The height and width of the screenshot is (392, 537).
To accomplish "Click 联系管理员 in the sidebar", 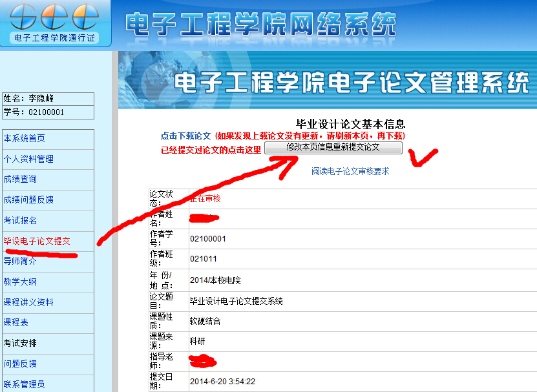I will click(x=25, y=384).
